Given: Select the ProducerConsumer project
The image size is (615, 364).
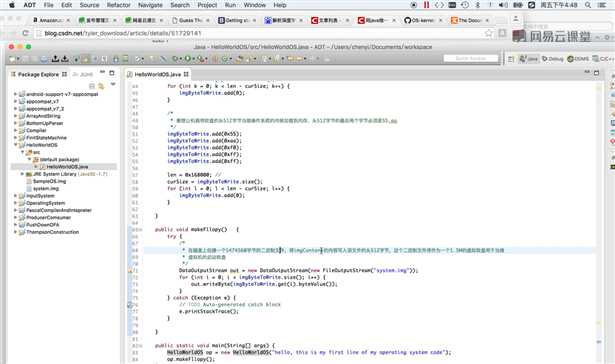Looking at the screenshot, I should [x=48, y=217].
